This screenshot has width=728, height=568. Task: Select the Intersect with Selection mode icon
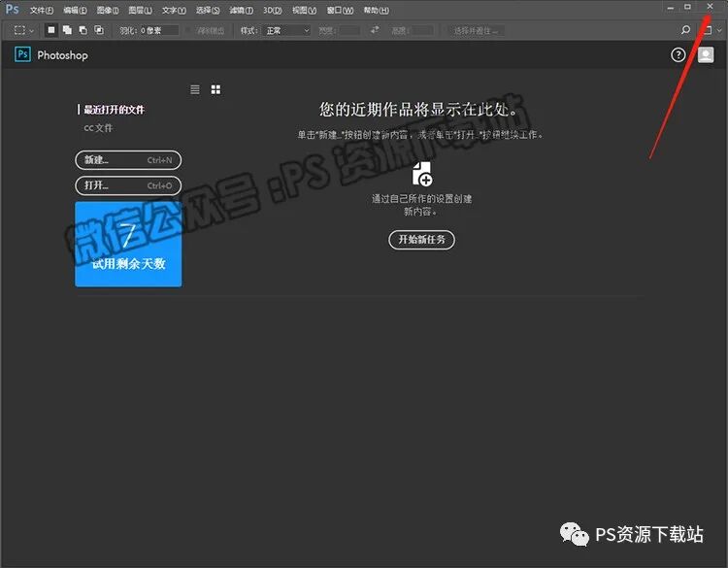click(99, 30)
